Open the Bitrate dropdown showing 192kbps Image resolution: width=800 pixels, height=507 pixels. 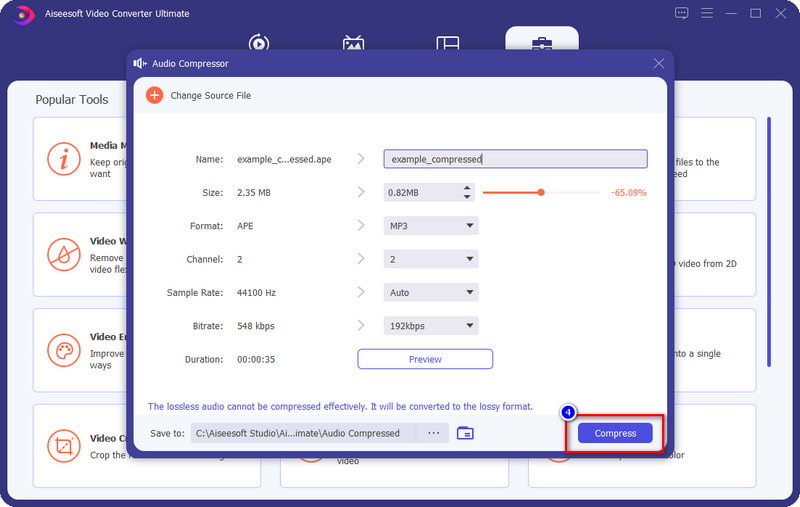431,326
